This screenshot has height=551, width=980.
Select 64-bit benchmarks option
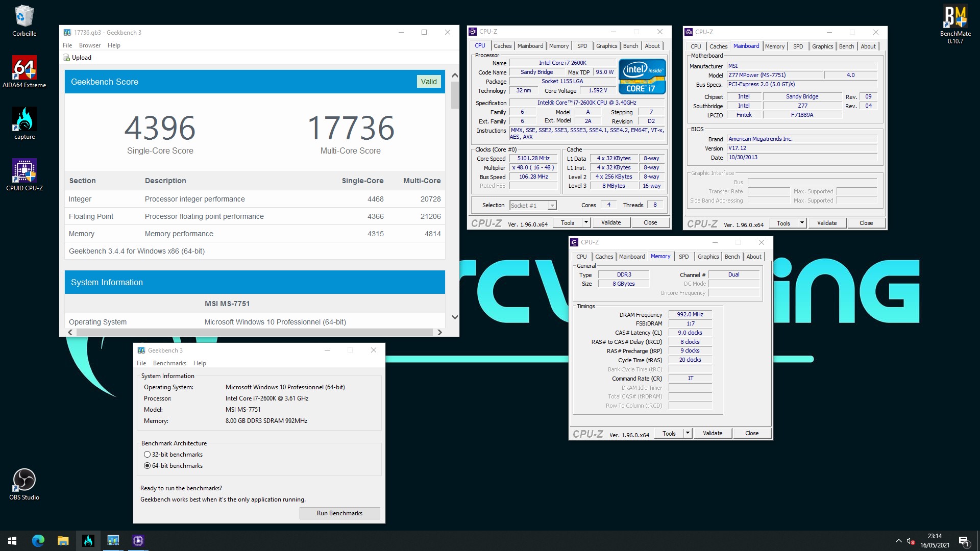point(147,466)
